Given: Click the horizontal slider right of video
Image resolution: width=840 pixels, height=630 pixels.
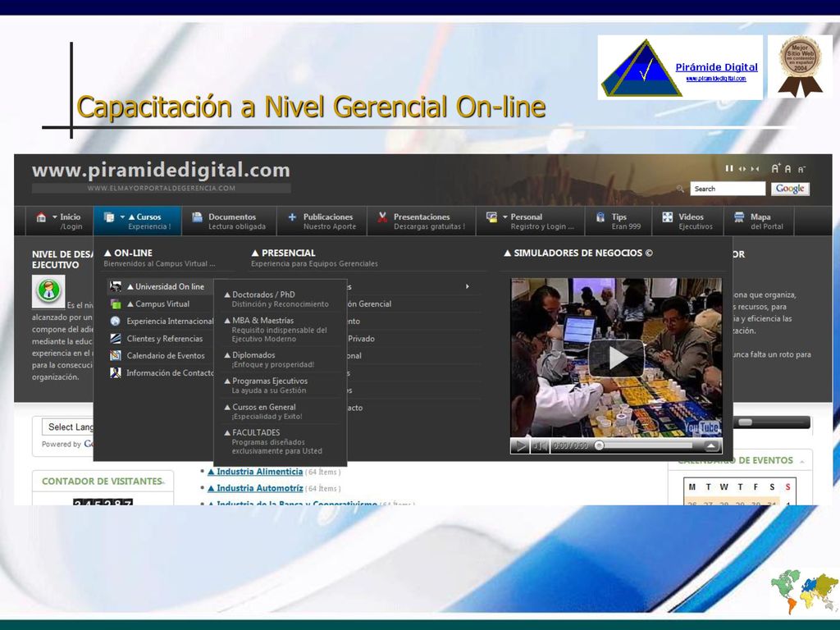Looking at the screenshot, I should click(771, 422).
